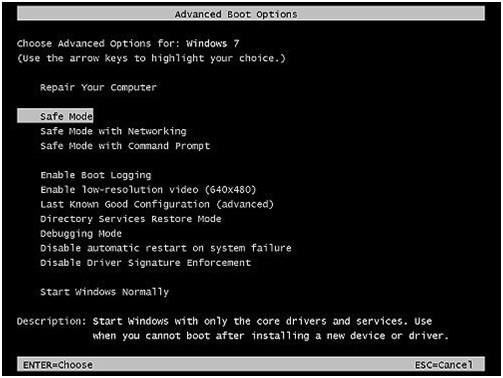Select Repair Your Computer option
The height and width of the screenshot is (378, 503).
[98, 87]
